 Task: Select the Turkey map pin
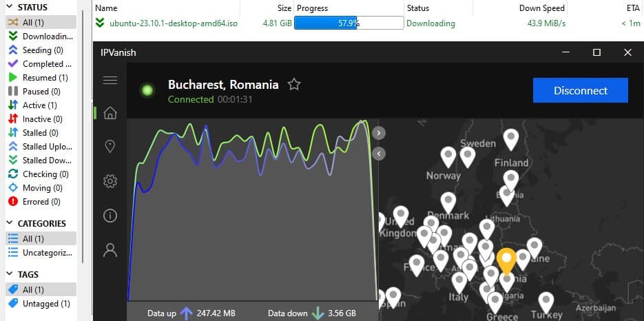pos(546,302)
